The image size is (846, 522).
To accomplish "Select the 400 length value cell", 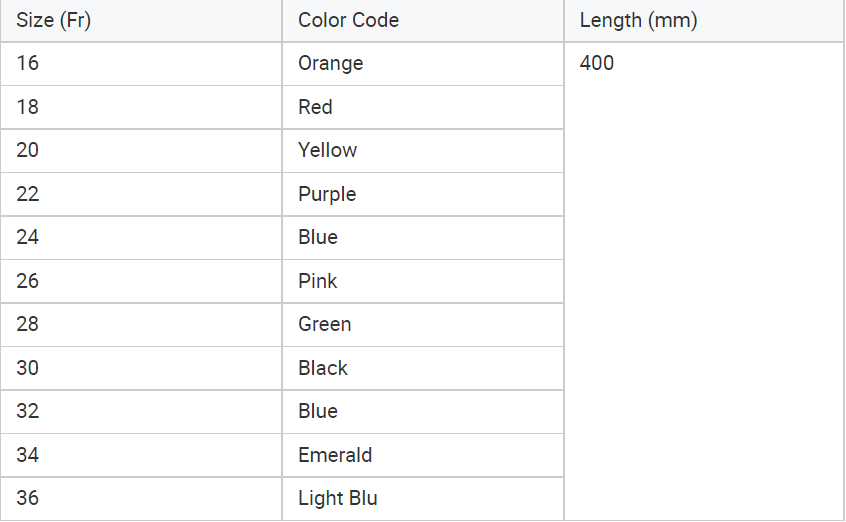I will [x=704, y=281].
